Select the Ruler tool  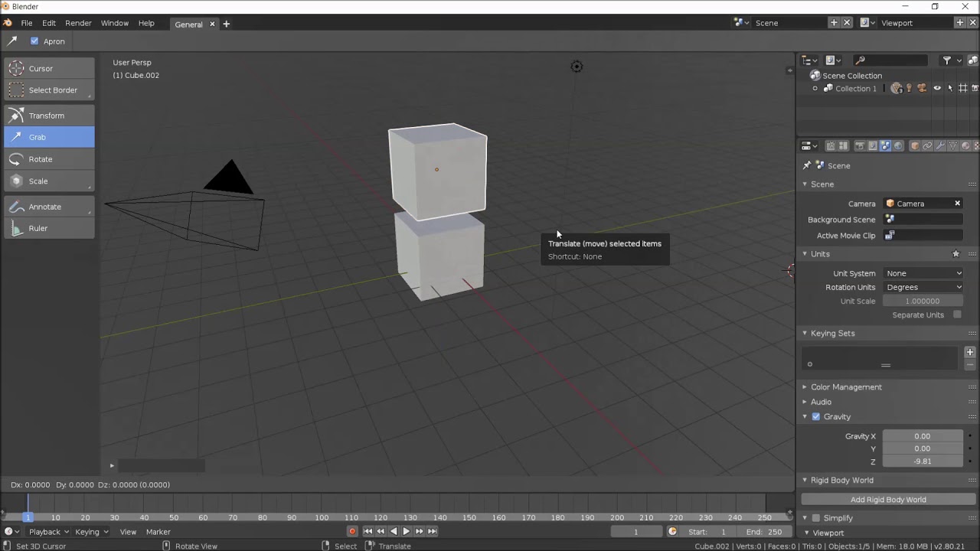pos(50,228)
